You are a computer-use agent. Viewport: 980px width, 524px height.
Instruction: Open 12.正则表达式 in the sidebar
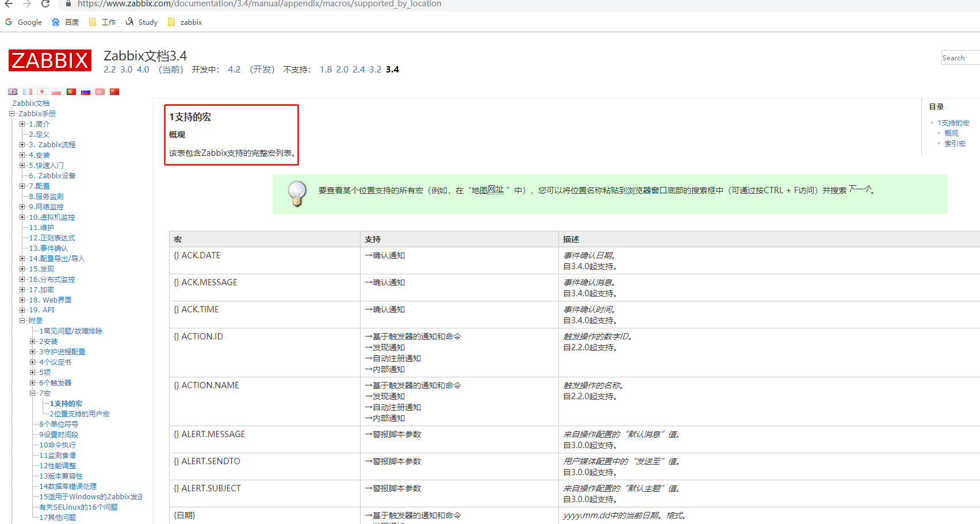[52, 238]
